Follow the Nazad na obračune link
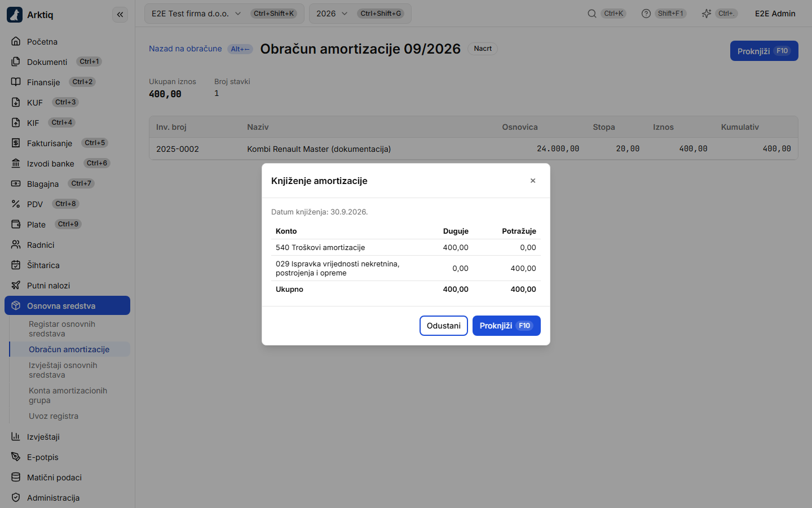The width and height of the screenshot is (812, 508). click(x=186, y=49)
